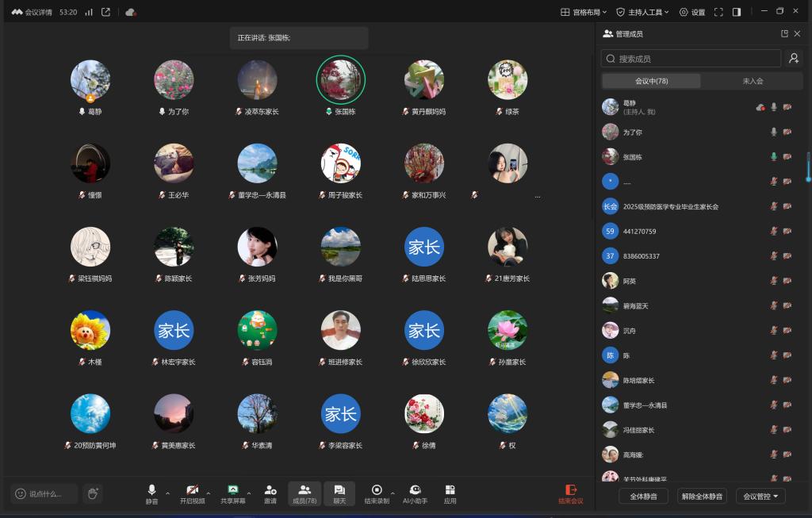Screen dimensions: 812x518
Task: Switch to the 未入会 tab
Action: coord(753,81)
